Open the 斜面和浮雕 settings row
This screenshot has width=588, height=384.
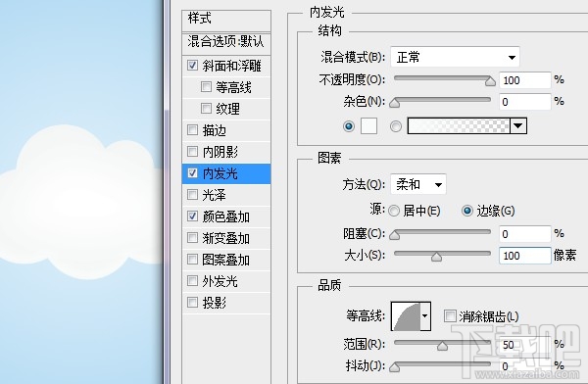click(226, 66)
